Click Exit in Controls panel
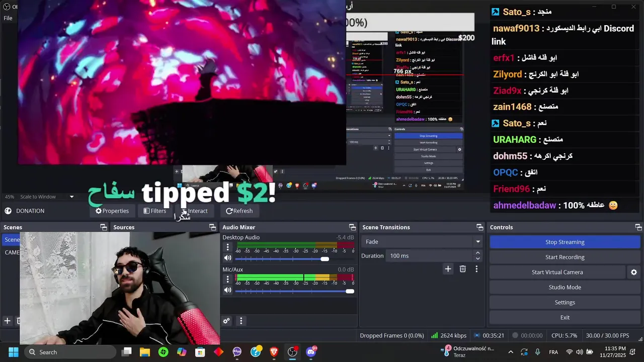644x362 pixels. click(x=565, y=317)
